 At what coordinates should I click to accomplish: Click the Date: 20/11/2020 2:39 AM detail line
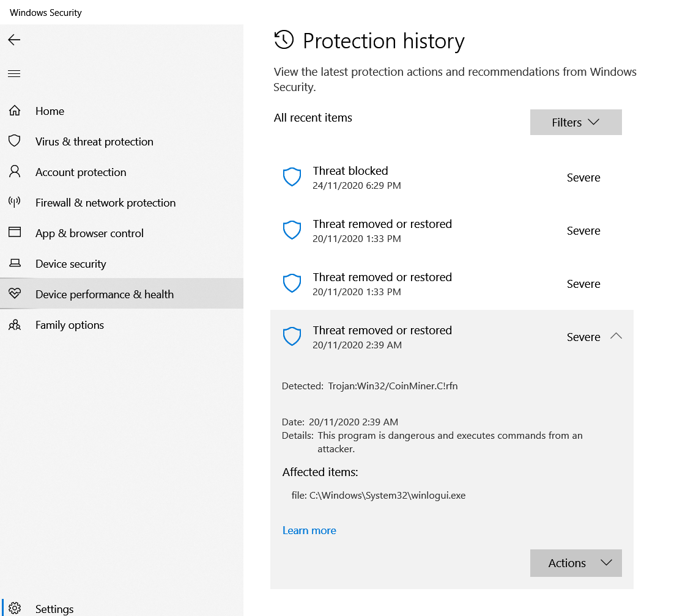340,422
